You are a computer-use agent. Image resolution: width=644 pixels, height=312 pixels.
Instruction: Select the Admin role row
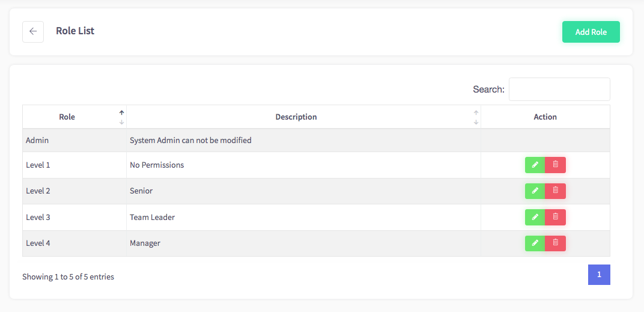point(316,140)
